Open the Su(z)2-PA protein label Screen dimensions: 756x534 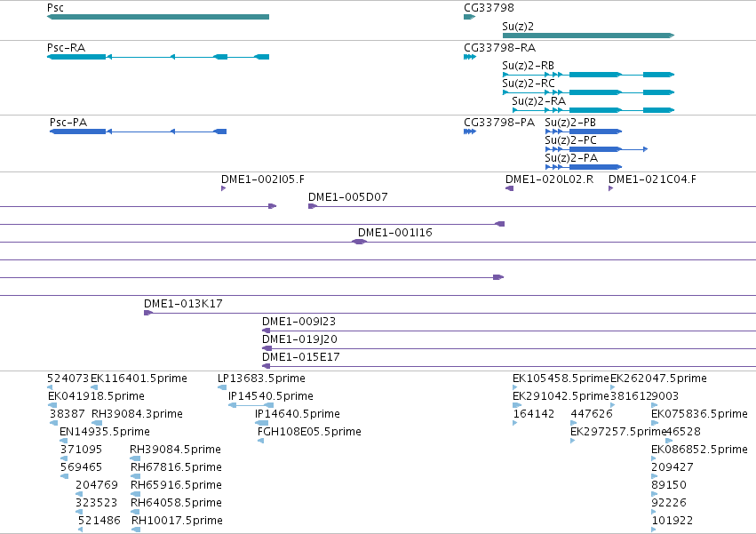[x=571, y=158]
